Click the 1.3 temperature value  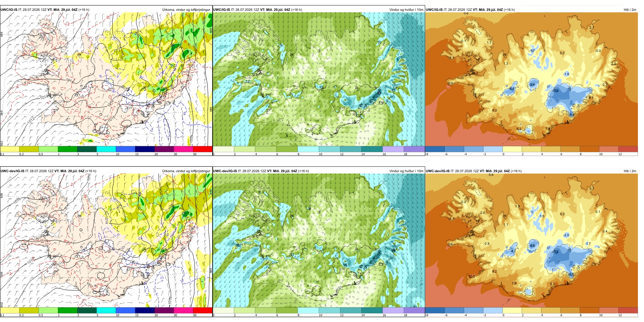click(x=506, y=64)
